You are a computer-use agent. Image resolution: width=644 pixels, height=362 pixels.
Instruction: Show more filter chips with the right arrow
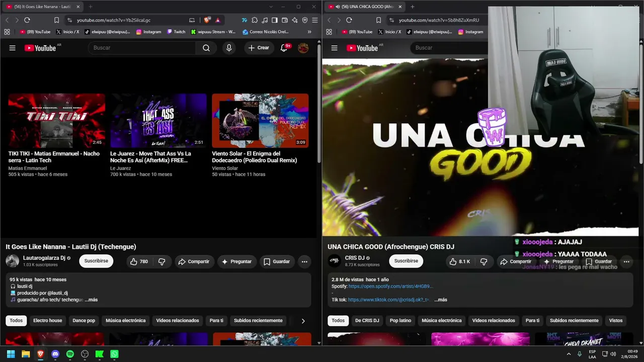tap(303, 321)
